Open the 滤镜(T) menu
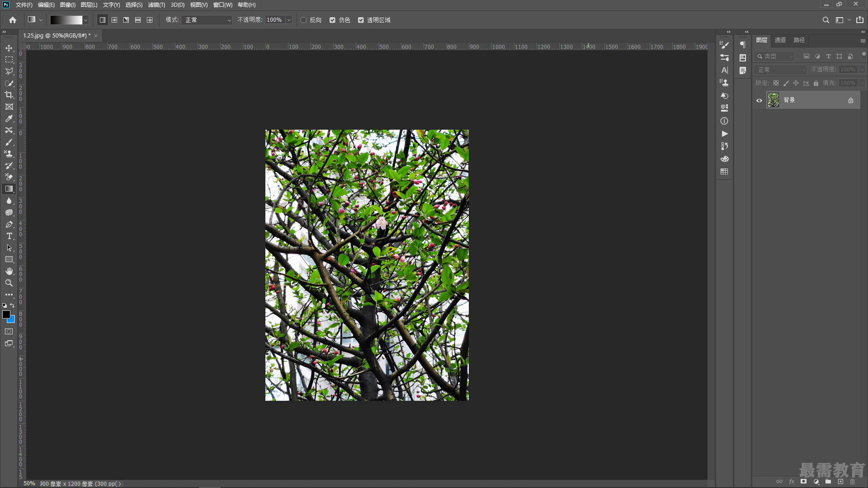Image resolution: width=868 pixels, height=488 pixels. click(x=156, y=5)
